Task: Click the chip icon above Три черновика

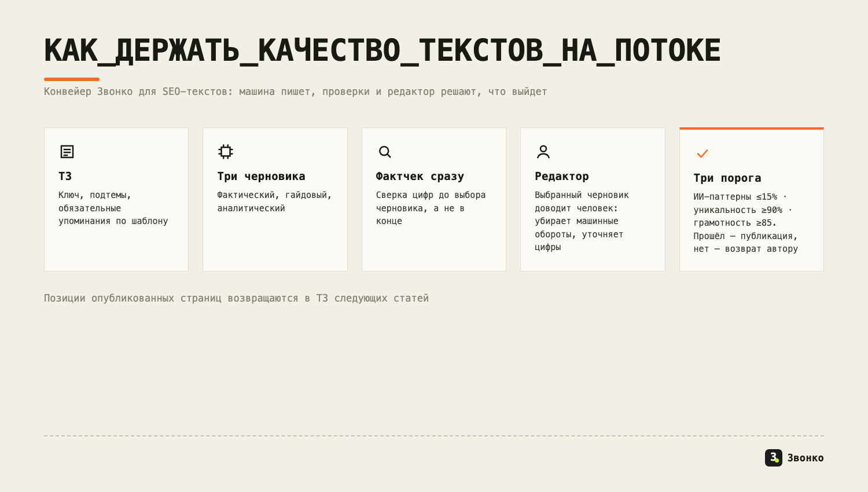Action: coord(226,152)
